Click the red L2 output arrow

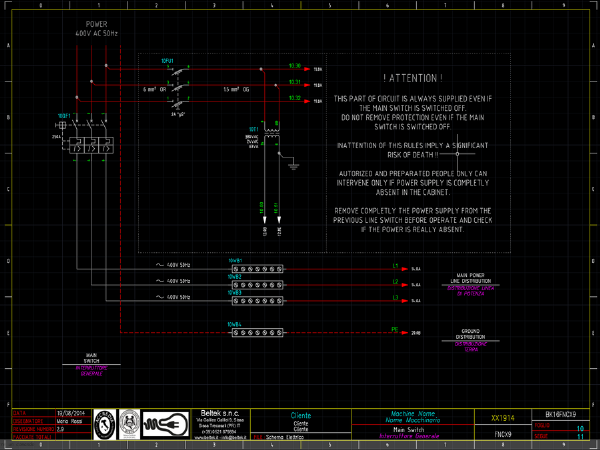click(405, 285)
